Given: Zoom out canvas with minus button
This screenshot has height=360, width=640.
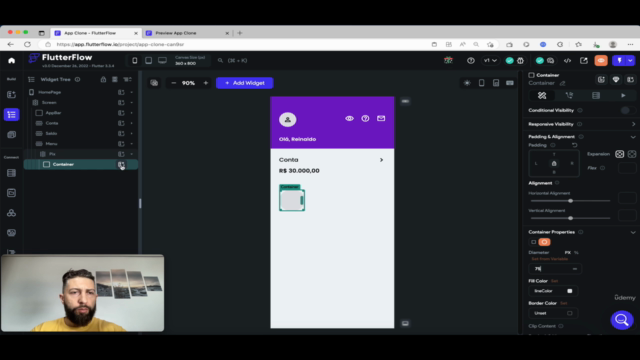Looking at the screenshot, I should click(173, 83).
